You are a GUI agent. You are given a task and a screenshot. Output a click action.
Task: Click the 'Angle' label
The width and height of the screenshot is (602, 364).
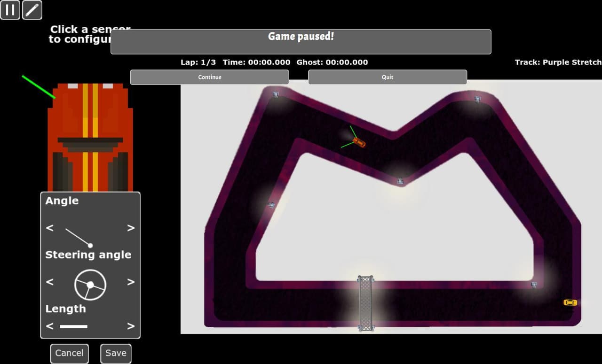62,201
